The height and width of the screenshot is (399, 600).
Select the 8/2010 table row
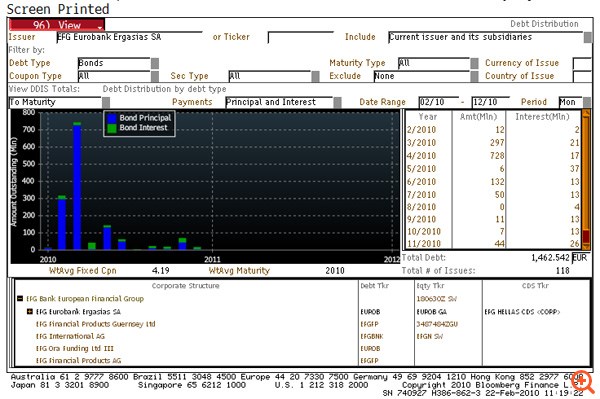click(x=493, y=207)
